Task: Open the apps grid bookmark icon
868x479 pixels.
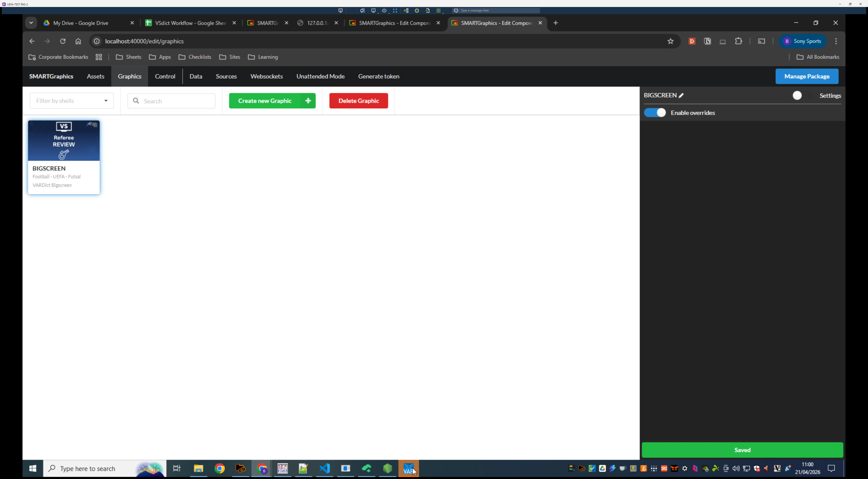Action: pos(99,57)
